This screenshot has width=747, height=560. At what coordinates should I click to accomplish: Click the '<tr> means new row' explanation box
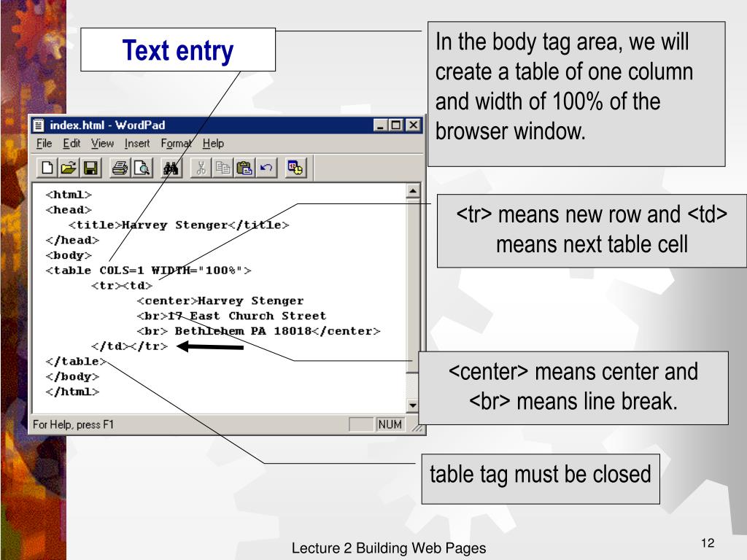coord(592,230)
